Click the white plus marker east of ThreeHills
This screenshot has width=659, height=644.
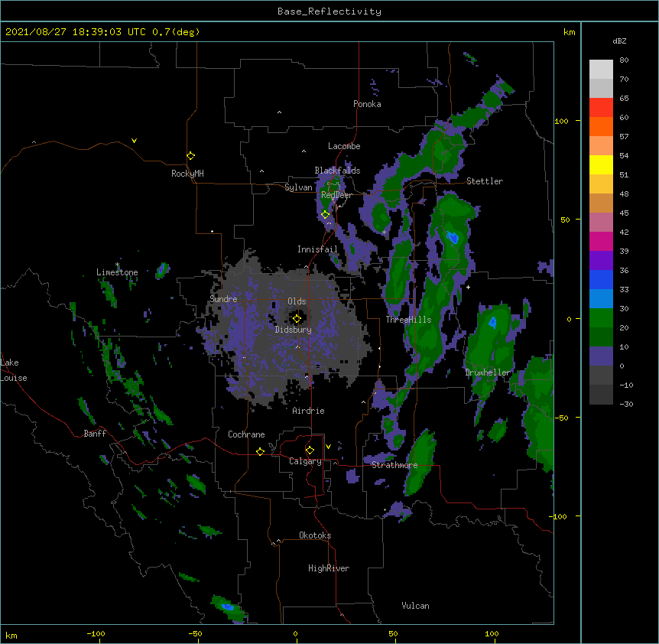(x=468, y=287)
